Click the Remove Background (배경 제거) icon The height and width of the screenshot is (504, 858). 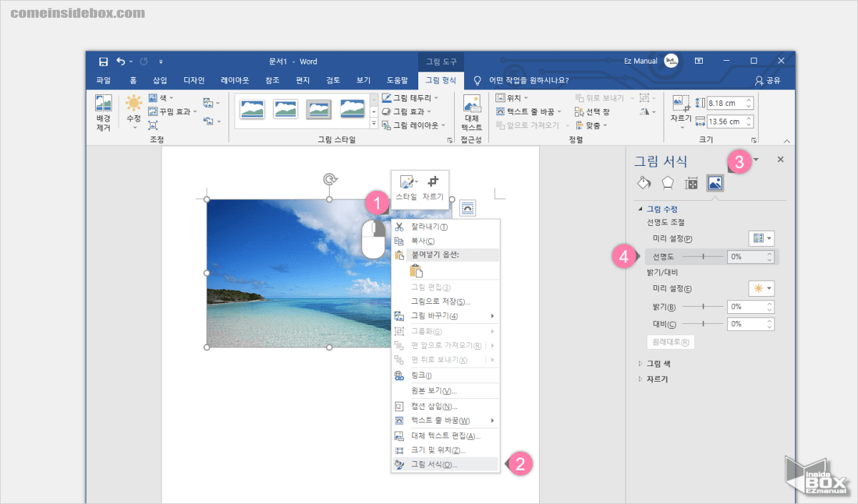click(x=104, y=112)
